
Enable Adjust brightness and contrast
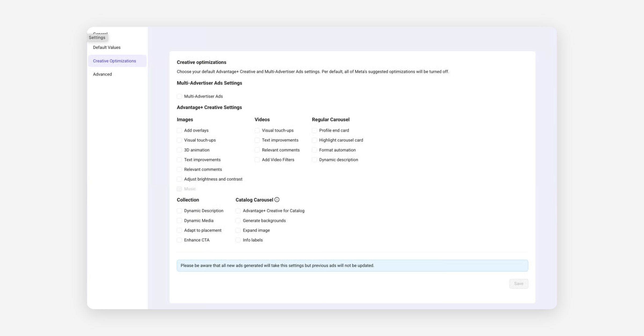coord(179,179)
